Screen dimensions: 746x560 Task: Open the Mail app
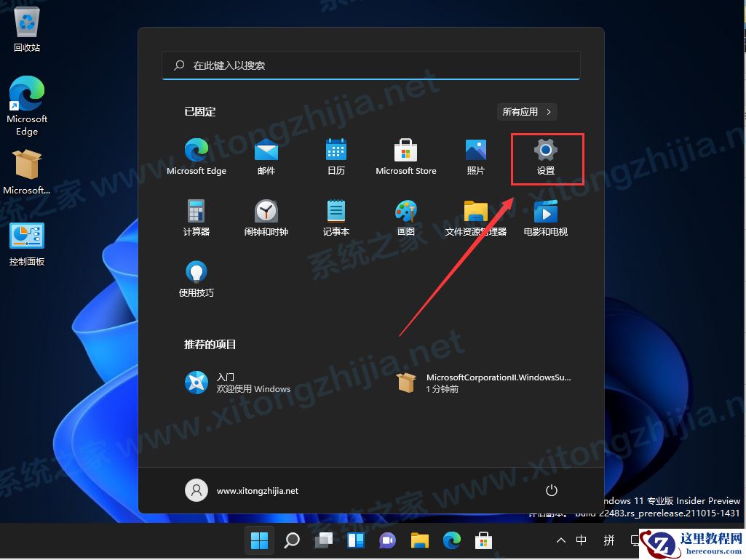266,154
